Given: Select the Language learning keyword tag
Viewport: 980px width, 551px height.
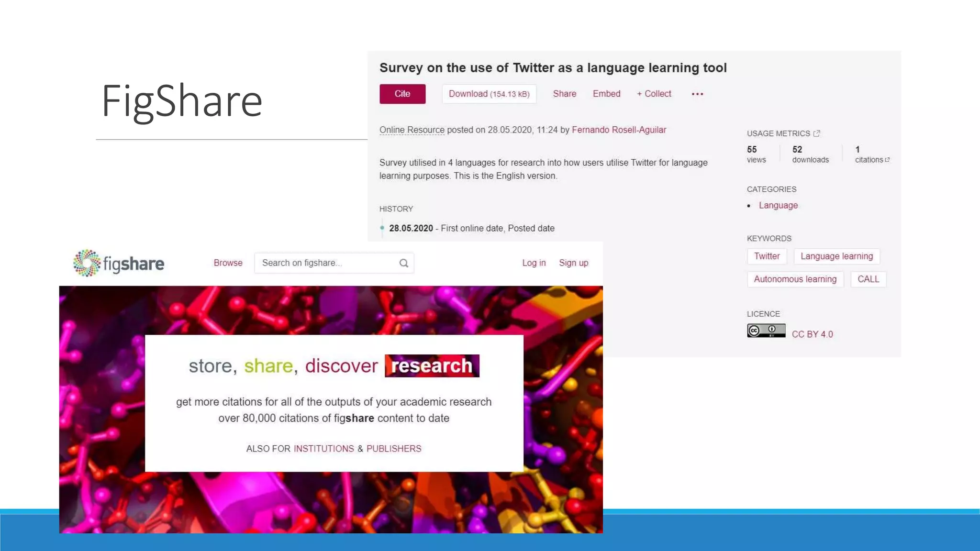Looking at the screenshot, I should tap(837, 256).
